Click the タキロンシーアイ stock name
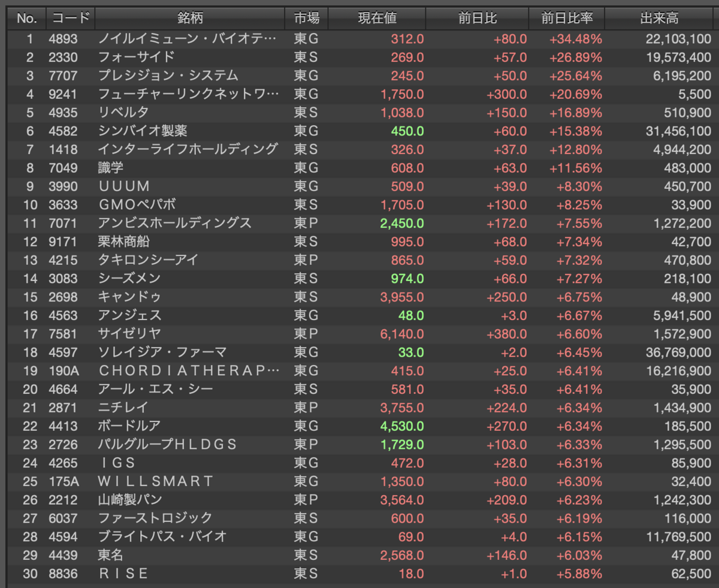 [148, 260]
